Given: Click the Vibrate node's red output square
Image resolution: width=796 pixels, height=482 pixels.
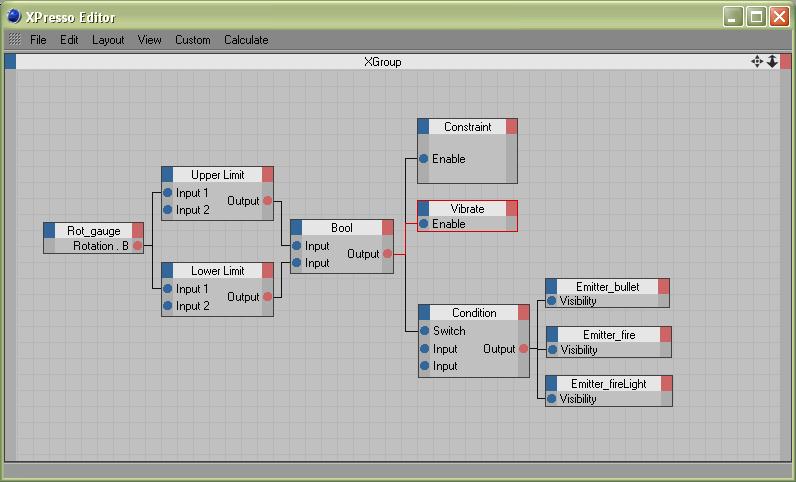Looking at the screenshot, I should (x=512, y=208).
